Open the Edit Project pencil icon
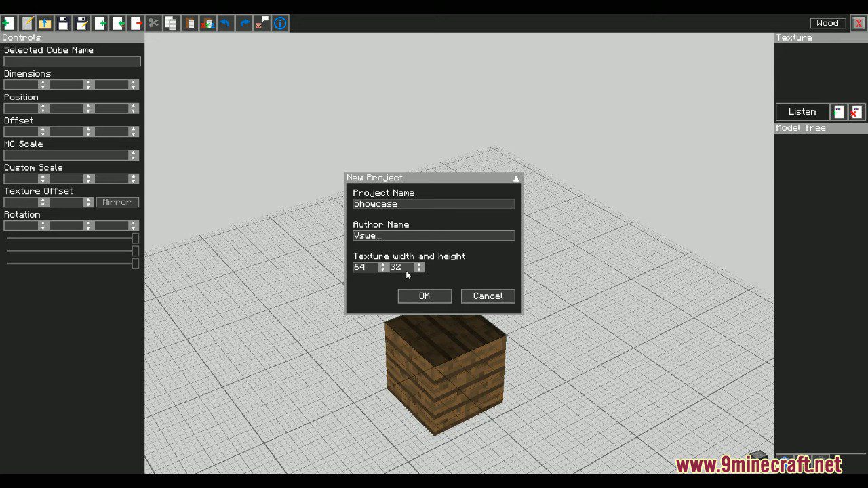 (27, 24)
